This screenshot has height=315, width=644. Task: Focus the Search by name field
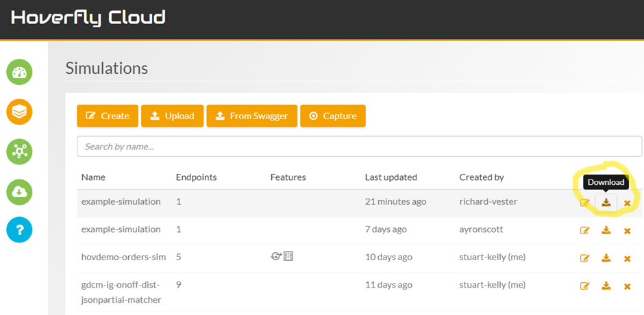point(359,146)
